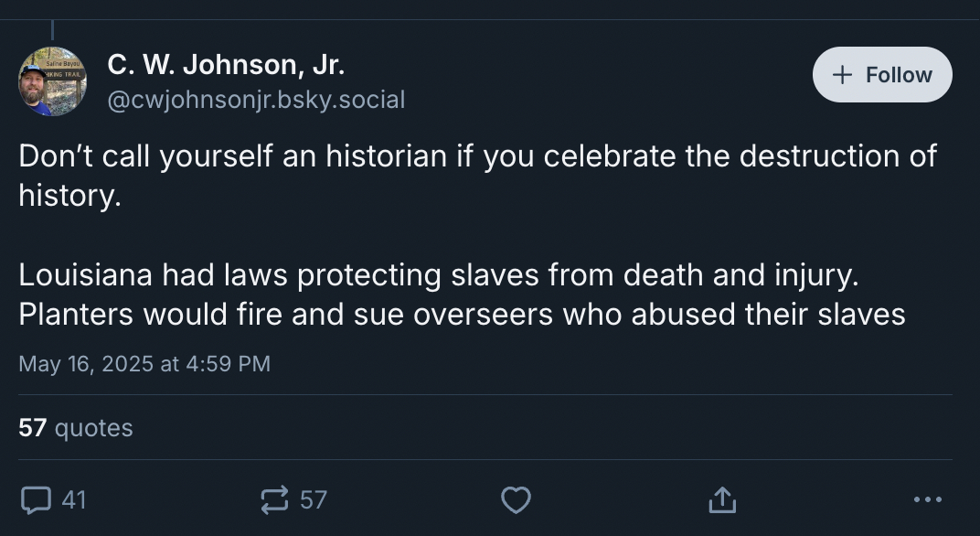The width and height of the screenshot is (980, 536).
Task: Click the repost arrows icon
Action: pos(273,499)
